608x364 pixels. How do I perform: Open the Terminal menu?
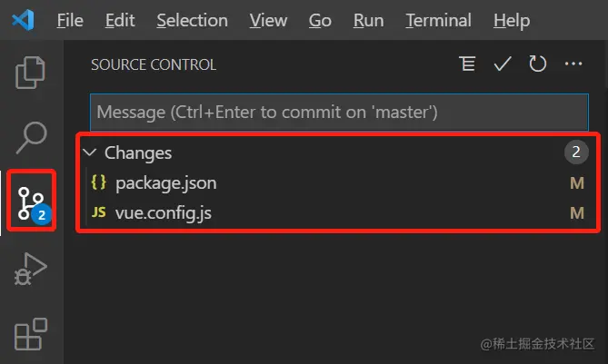(438, 20)
